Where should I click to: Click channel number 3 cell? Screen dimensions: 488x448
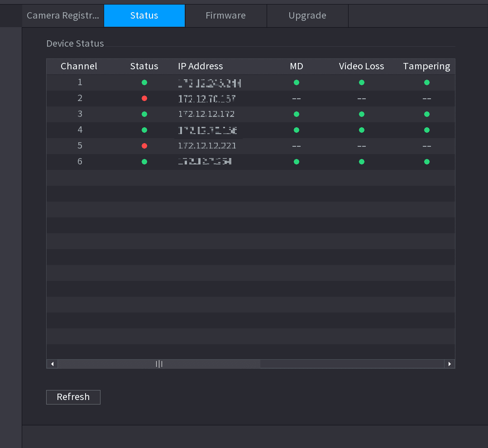(x=80, y=114)
